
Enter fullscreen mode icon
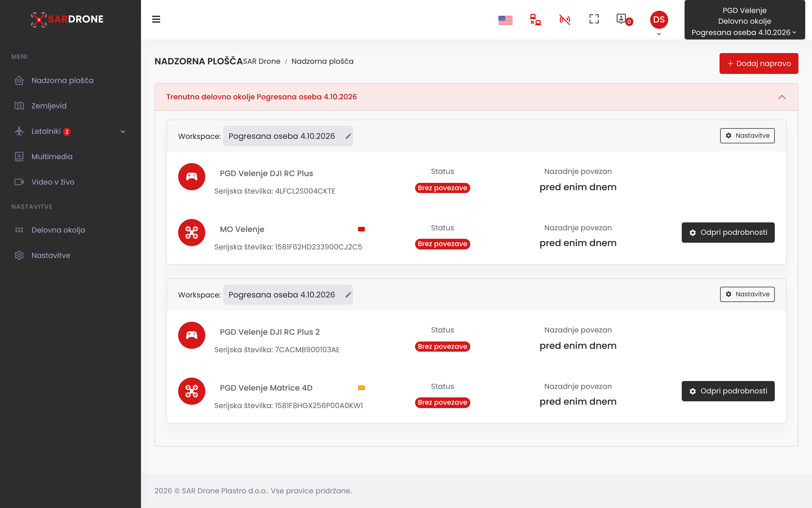[x=594, y=19]
